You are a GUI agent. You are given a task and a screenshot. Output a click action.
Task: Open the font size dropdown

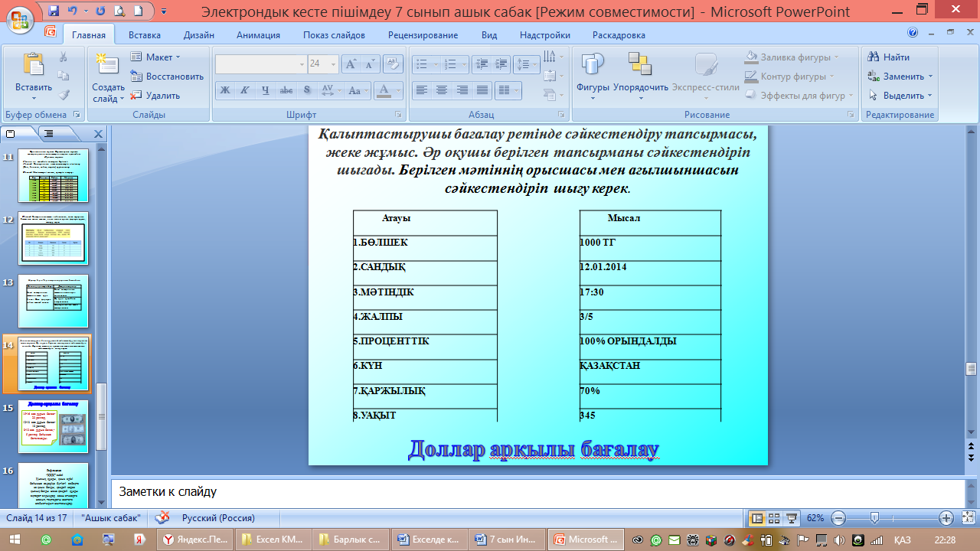click(x=333, y=65)
